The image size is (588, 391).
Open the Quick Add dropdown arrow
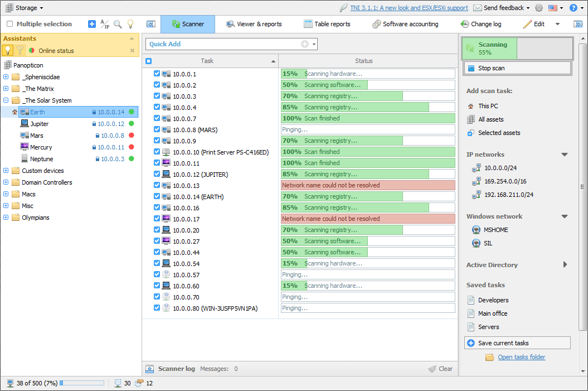pos(314,44)
